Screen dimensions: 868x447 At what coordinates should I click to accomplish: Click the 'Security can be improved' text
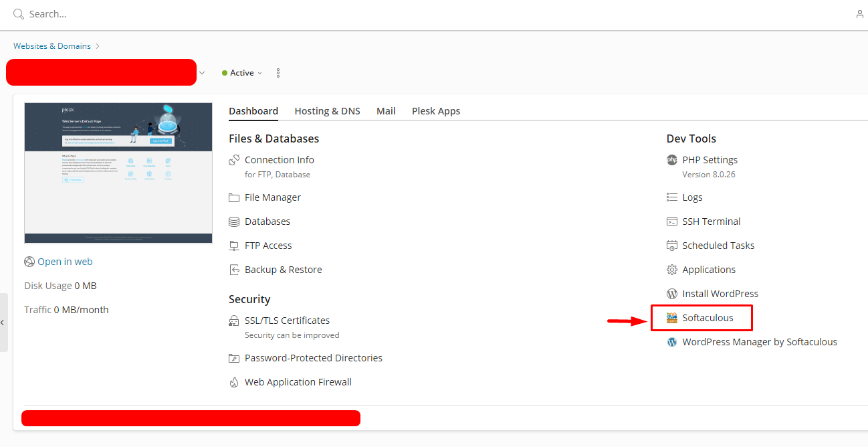pyautogui.click(x=292, y=335)
